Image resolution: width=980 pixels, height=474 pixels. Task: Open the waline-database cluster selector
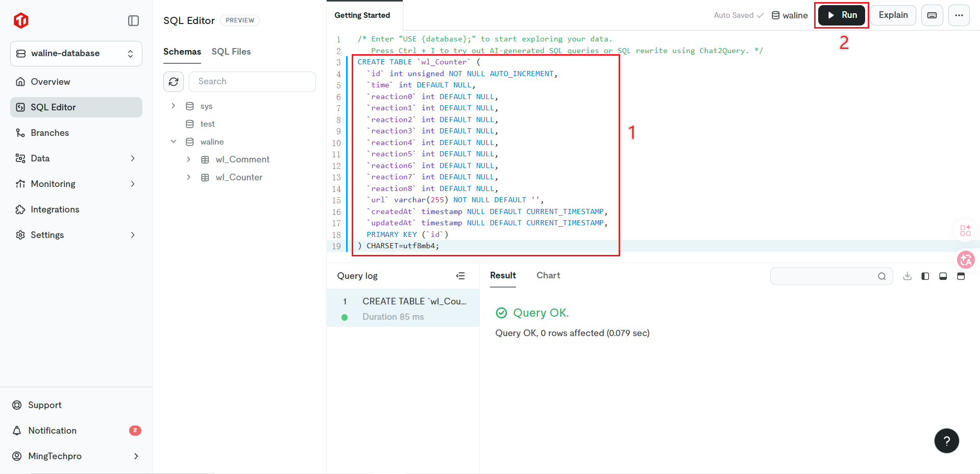[76, 54]
